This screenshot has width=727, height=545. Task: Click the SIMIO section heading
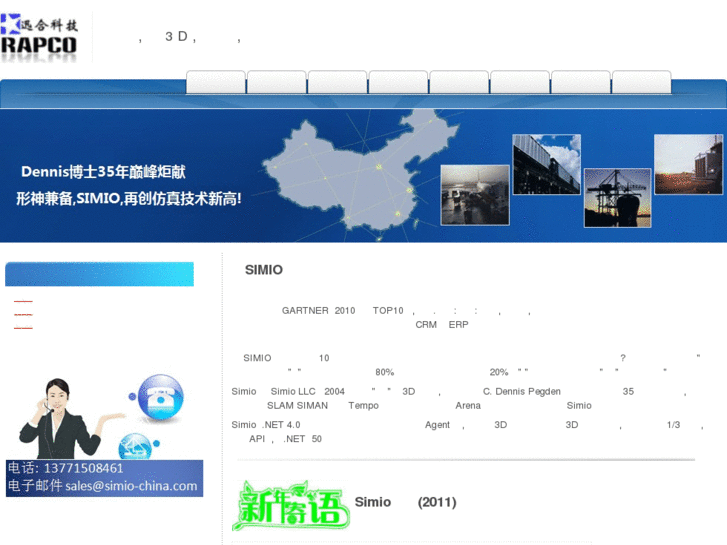point(264,270)
